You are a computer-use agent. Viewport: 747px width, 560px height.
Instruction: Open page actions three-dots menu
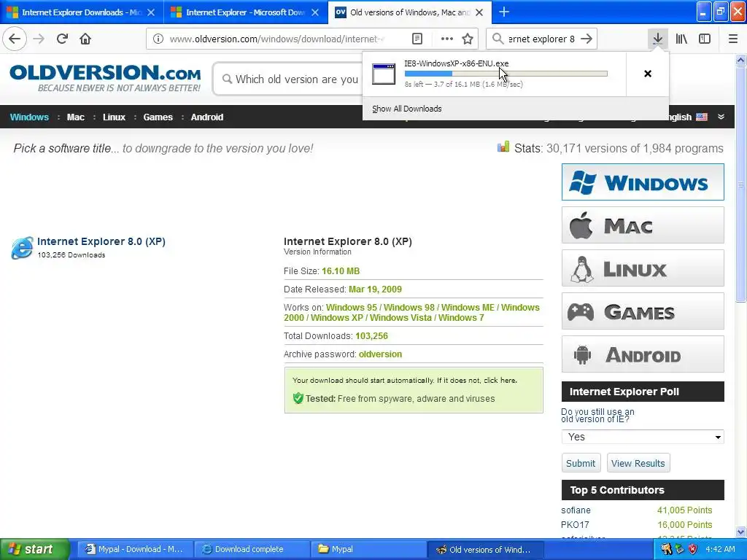(x=447, y=39)
